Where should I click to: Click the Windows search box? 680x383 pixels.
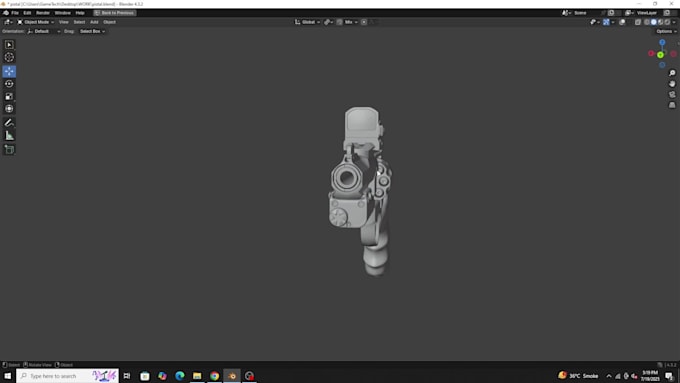(68, 376)
